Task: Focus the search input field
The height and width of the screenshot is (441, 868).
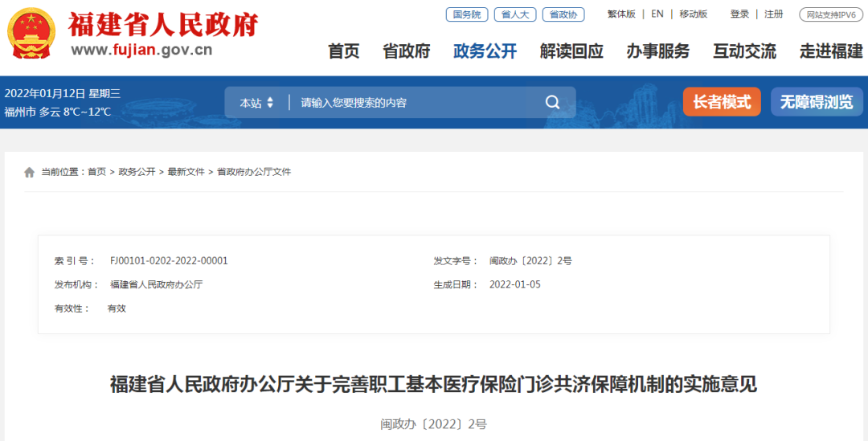Action: tap(414, 103)
